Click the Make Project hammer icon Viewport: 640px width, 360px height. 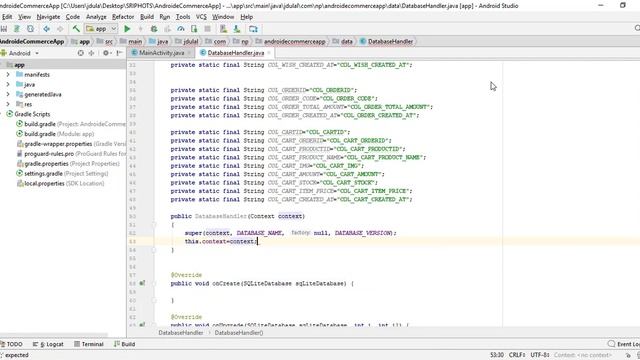76,29
